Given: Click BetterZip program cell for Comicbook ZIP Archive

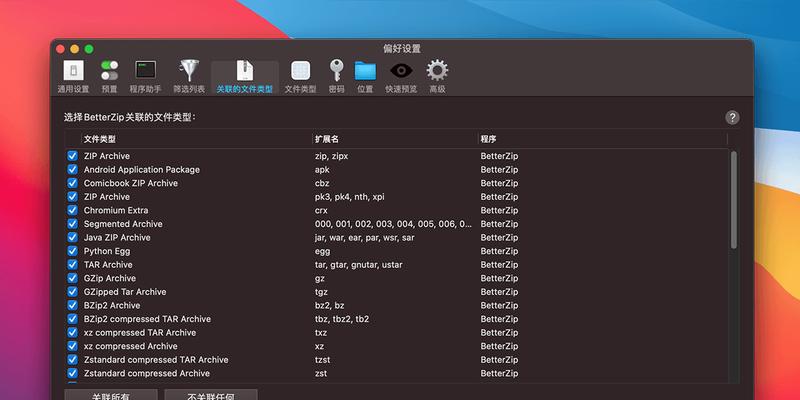Looking at the screenshot, I should click(499, 183).
